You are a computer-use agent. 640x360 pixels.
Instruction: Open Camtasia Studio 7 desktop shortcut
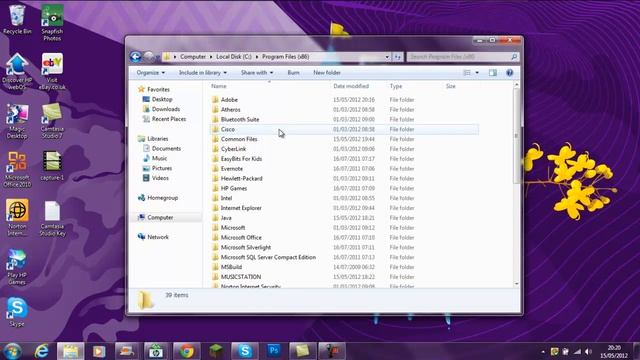tap(52, 121)
